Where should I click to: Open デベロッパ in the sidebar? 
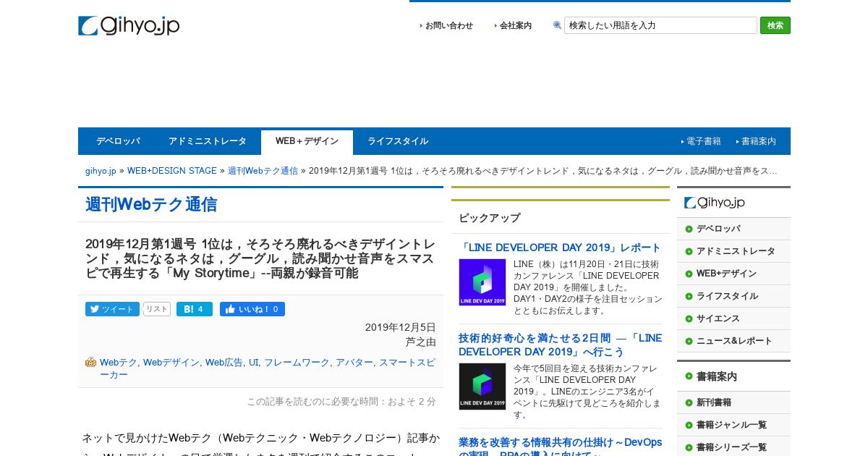(733, 229)
